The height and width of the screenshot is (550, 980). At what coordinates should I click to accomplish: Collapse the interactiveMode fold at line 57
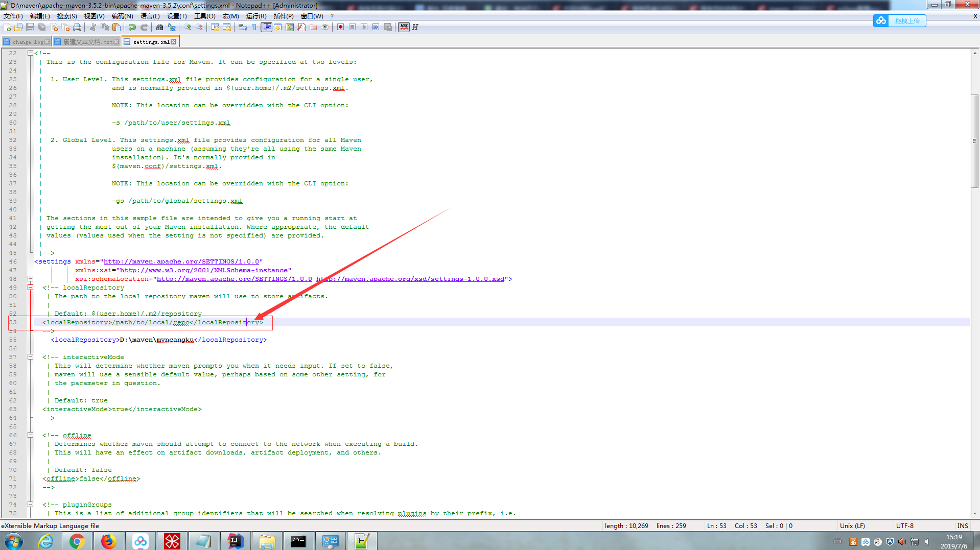click(30, 357)
